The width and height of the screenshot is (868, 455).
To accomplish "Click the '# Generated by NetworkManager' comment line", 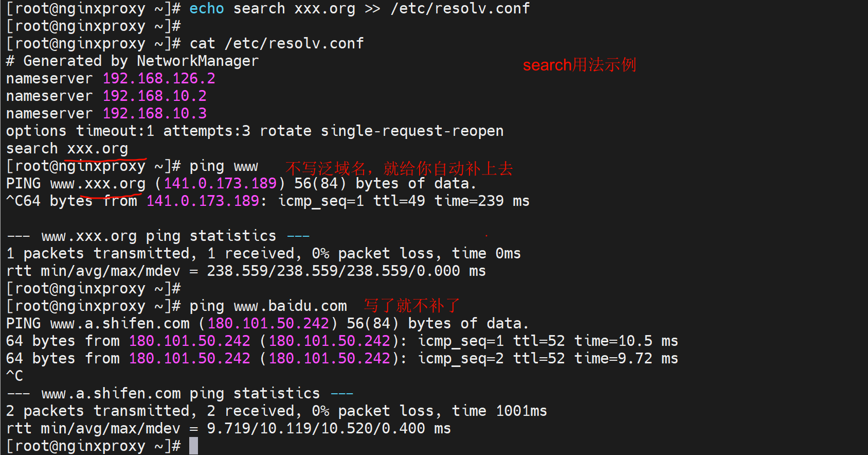I will coord(132,61).
